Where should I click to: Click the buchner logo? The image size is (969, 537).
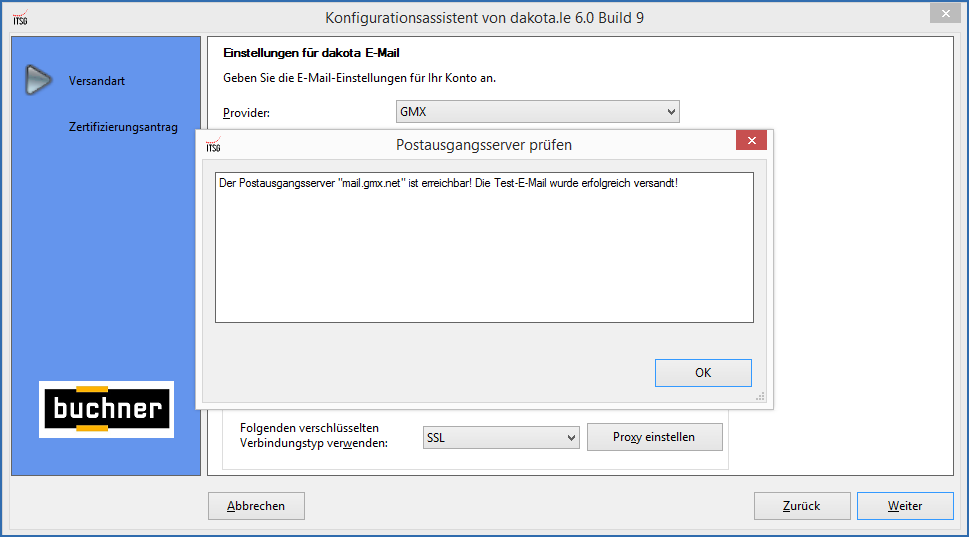coord(106,409)
